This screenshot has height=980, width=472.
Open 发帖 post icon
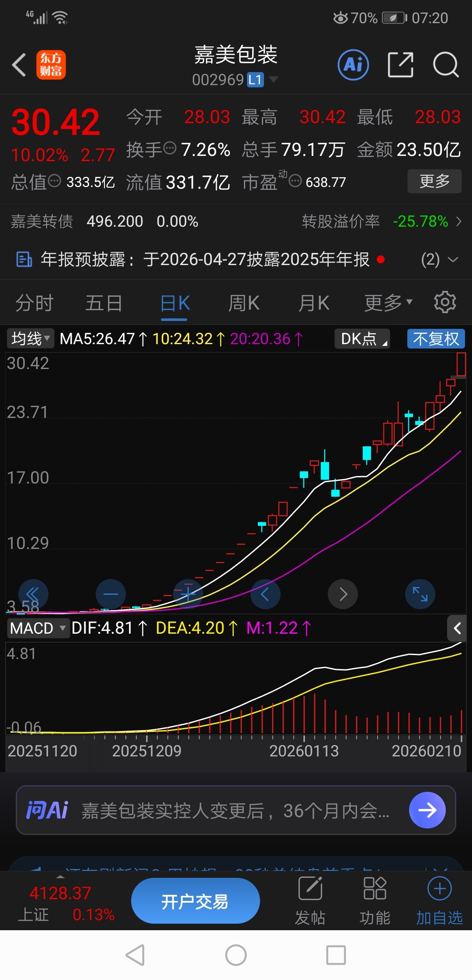coord(310,901)
